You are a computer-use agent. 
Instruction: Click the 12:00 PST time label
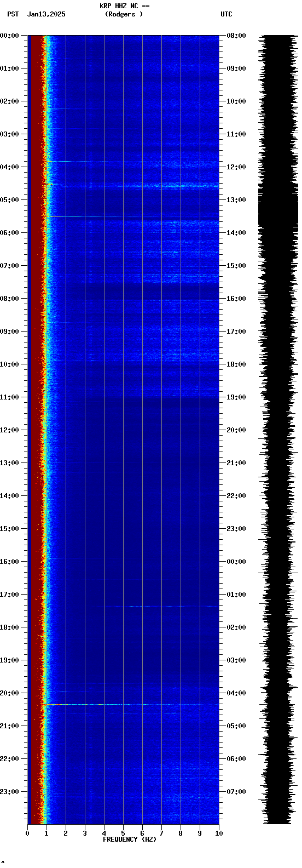point(10,430)
